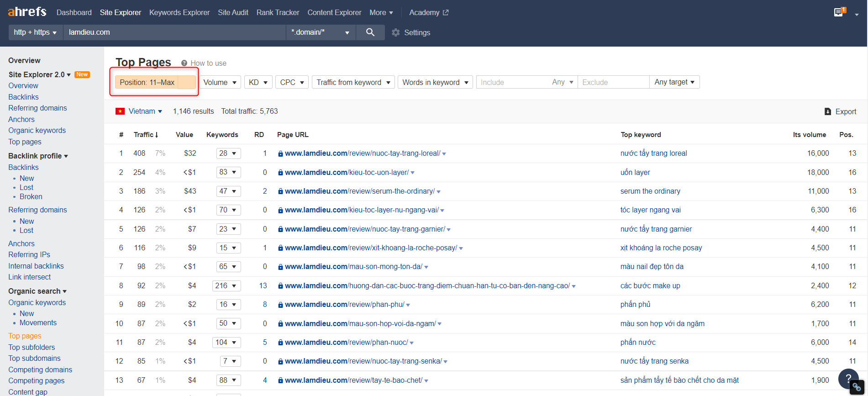Open Broken backlinks in sidebar
The width and height of the screenshot is (868, 396).
[x=31, y=196]
